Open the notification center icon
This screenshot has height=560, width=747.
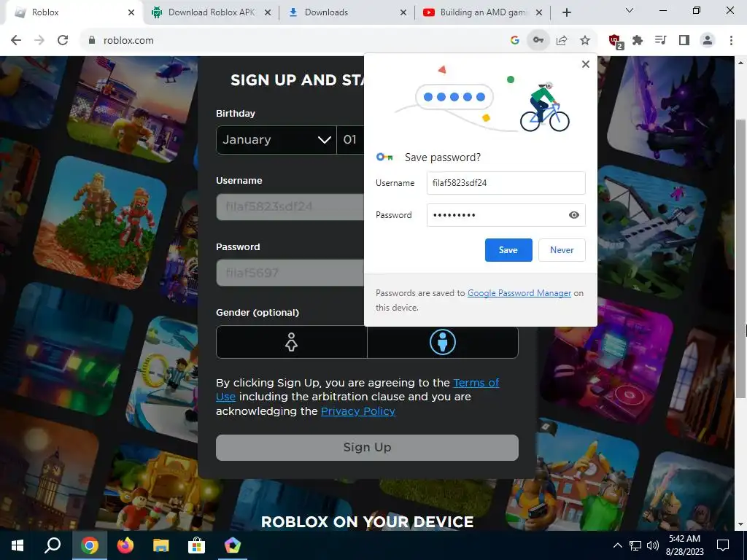coord(723,545)
